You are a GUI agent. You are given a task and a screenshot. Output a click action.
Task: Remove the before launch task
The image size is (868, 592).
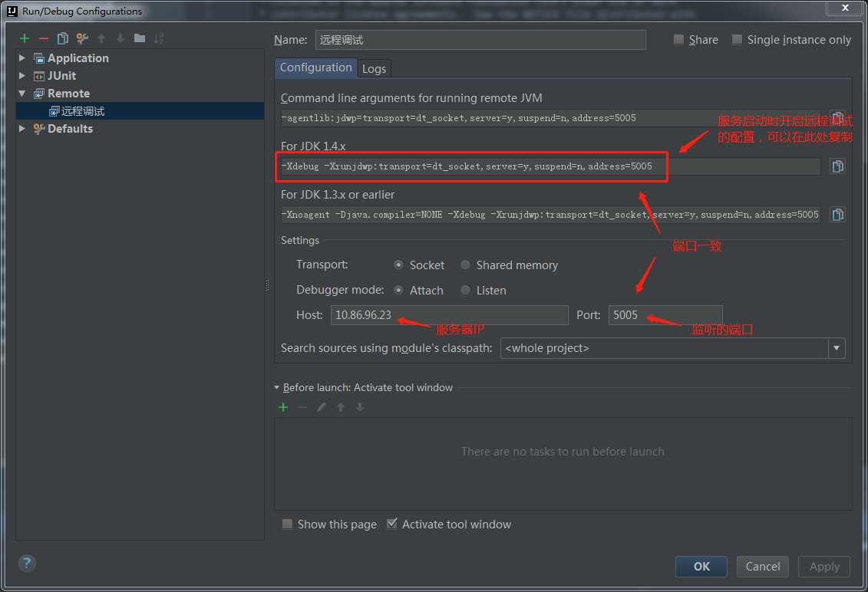[x=302, y=407]
